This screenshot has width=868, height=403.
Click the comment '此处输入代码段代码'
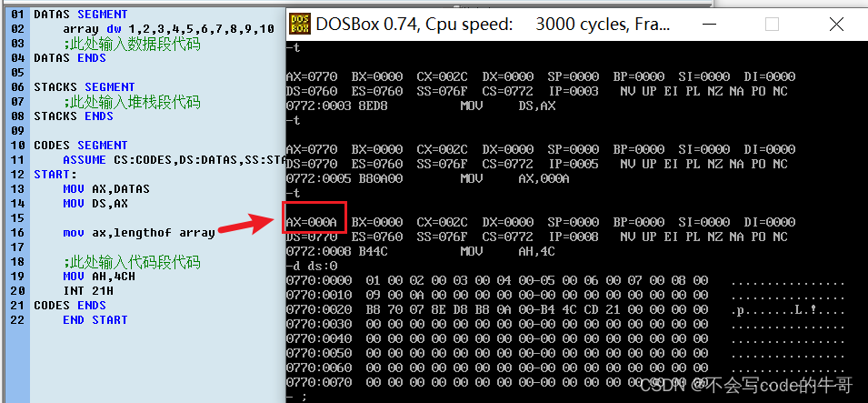pos(132,262)
